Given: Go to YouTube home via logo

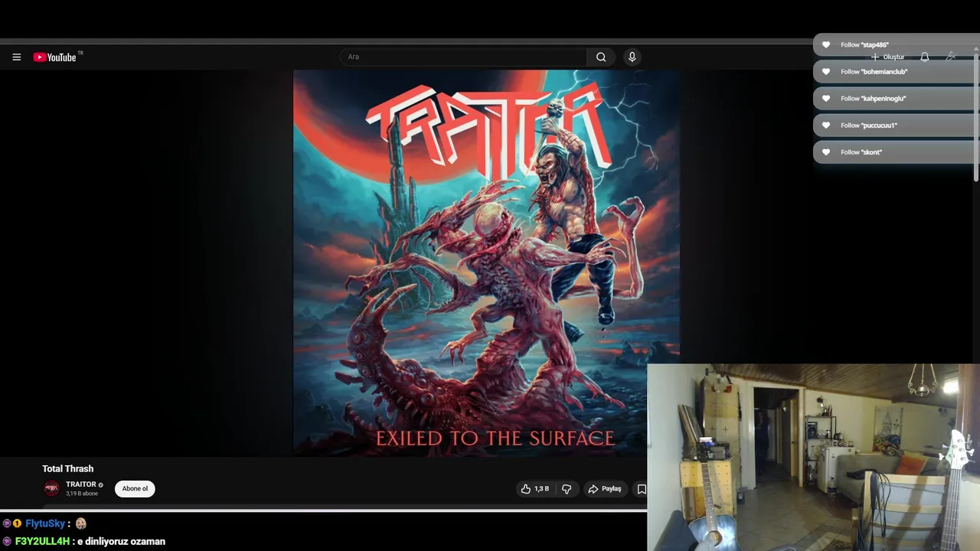Looking at the screenshot, I should [55, 57].
